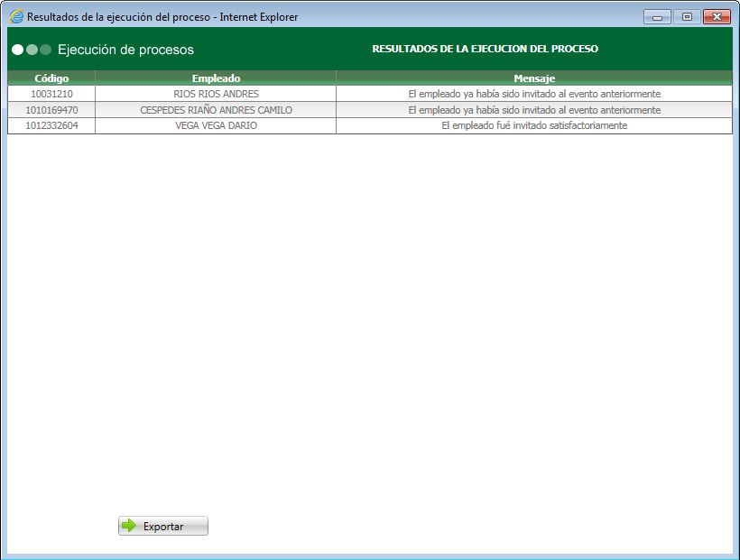
Task: Click the message El empleado fué invitado satisfactoriamente
Action: coord(534,125)
